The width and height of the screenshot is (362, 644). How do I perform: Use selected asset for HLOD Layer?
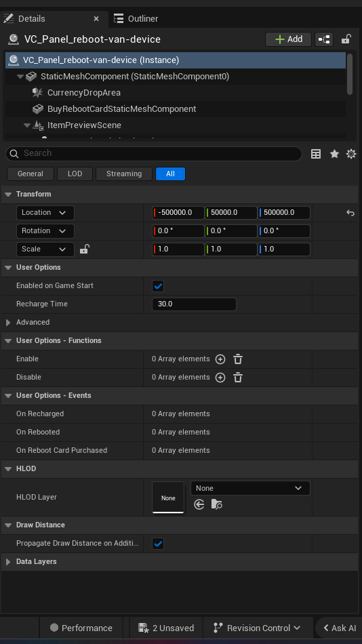pyautogui.click(x=199, y=504)
